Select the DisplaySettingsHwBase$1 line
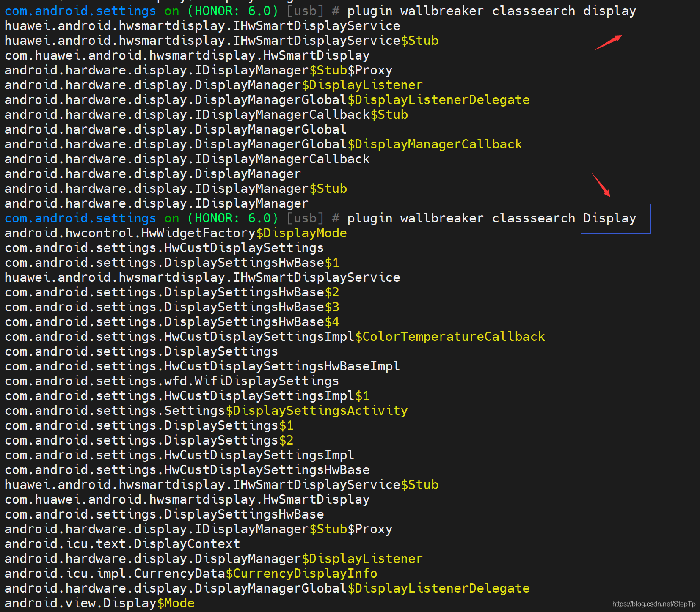This screenshot has width=700, height=612. tap(172, 263)
